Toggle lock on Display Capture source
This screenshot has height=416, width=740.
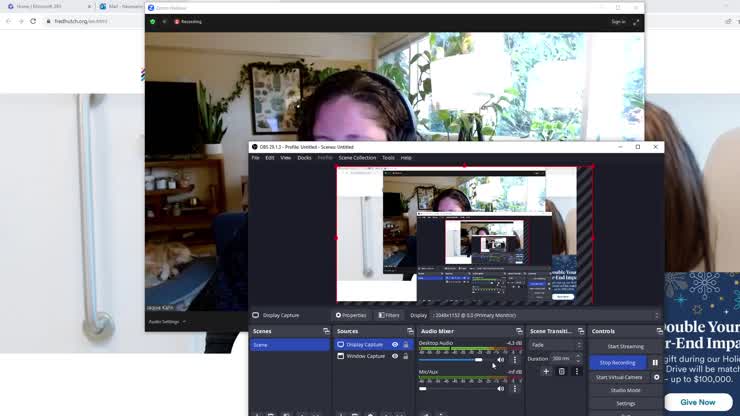(x=405, y=344)
